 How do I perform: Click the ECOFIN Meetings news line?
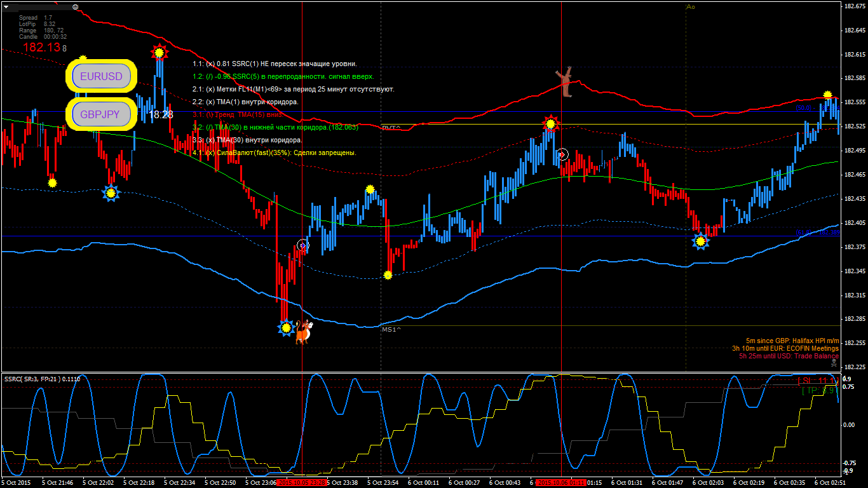click(x=785, y=348)
